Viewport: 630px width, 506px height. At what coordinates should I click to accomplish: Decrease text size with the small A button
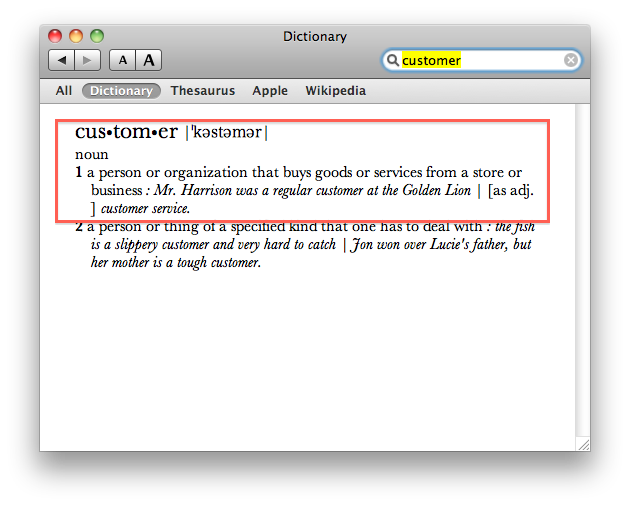tap(123, 60)
